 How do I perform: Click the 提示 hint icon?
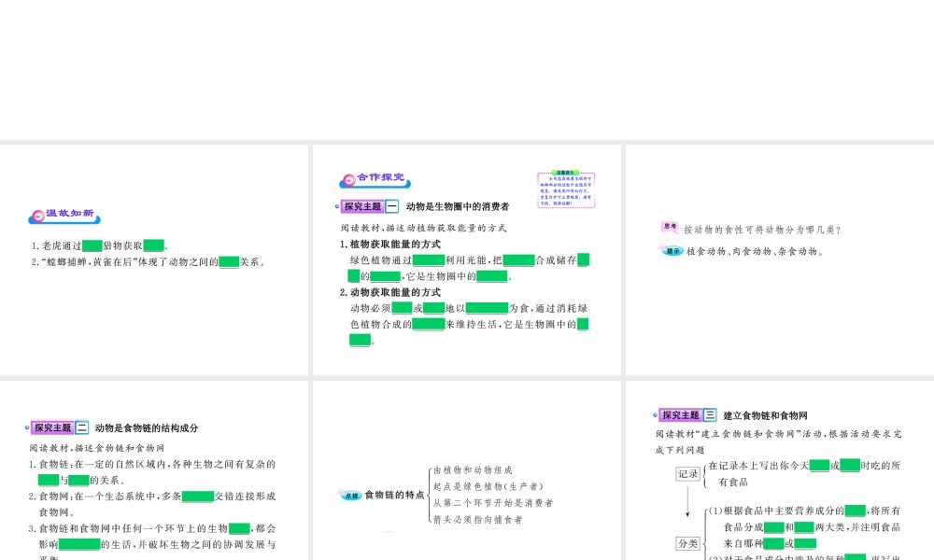tap(672, 250)
